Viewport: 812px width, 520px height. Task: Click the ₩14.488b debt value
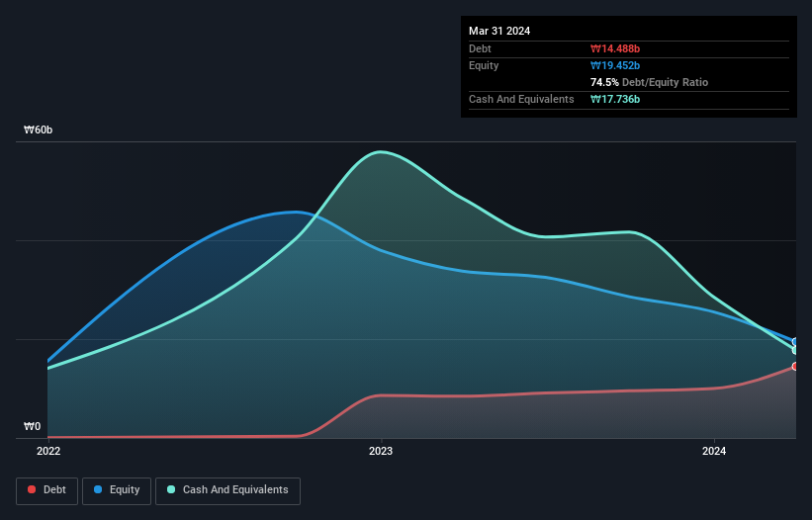click(x=615, y=48)
